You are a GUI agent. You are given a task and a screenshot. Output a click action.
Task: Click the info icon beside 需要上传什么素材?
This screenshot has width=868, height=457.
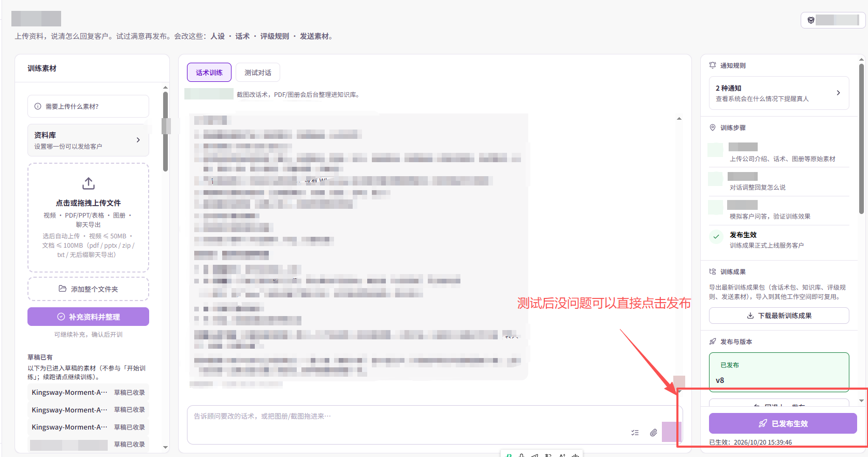[38, 106]
